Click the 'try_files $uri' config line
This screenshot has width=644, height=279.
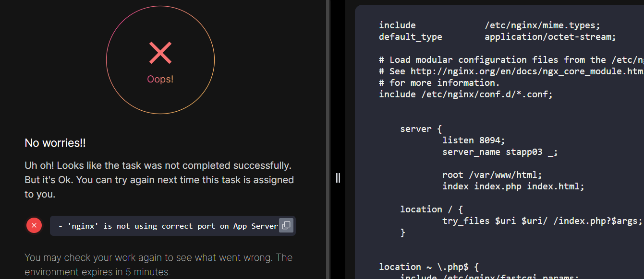pyautogui.click(x=542, y=221)
